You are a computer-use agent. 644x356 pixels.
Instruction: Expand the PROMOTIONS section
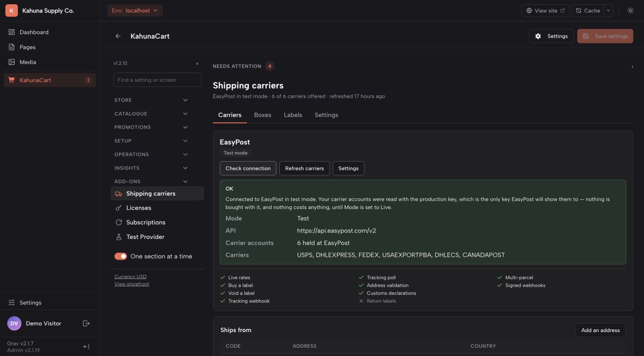151,127
